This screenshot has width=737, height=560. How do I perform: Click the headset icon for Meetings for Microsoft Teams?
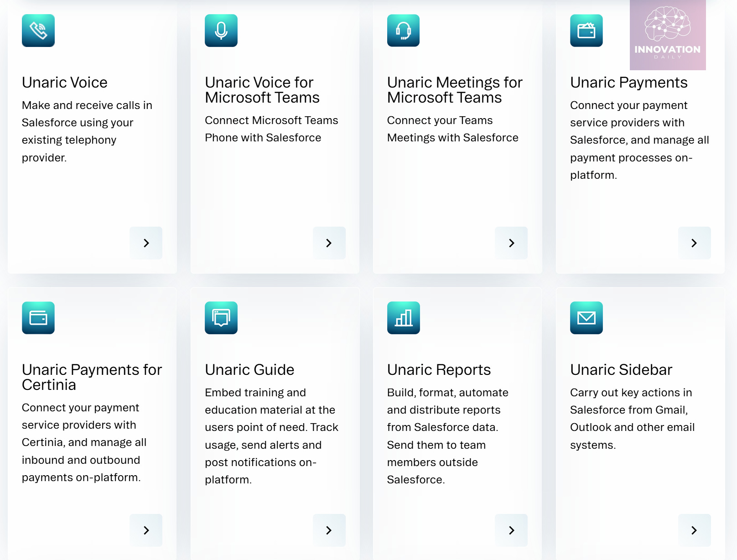(x=404, y=31)
